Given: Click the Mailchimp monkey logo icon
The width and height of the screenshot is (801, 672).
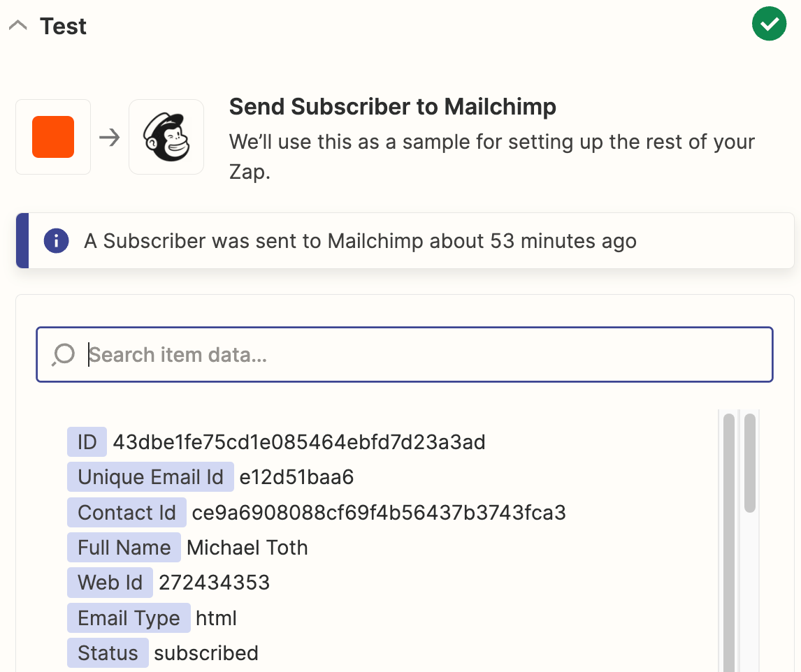Looking at the screenshot, I should (166, 137).
